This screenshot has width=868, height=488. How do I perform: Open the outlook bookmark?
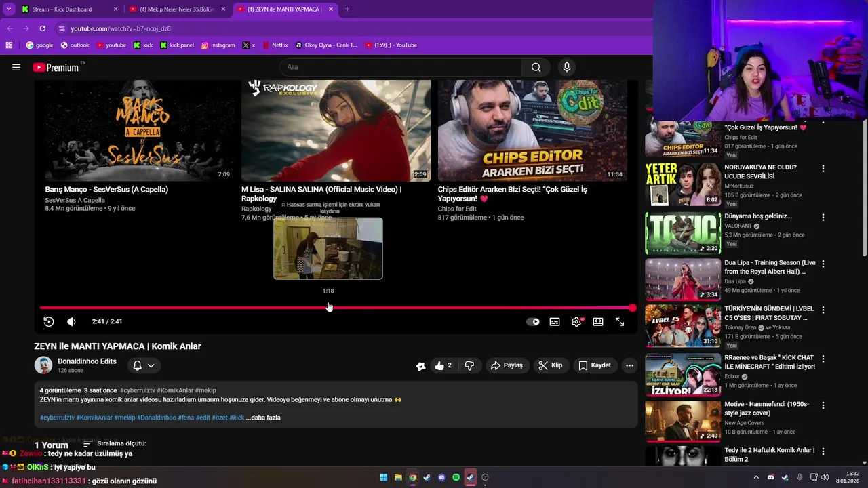[75, 45]
